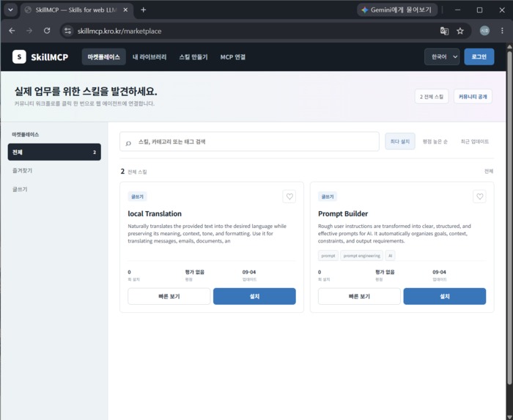Open the local Translation title

click(x=155, y=214)
